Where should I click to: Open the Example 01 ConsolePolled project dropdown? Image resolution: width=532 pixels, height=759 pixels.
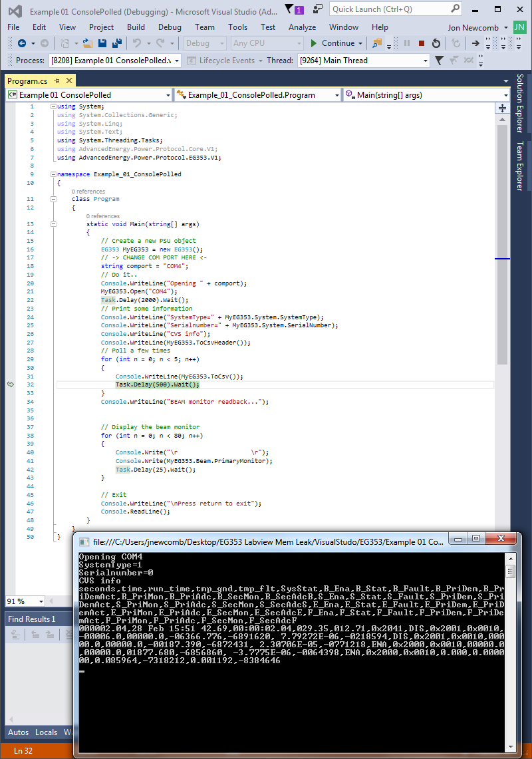[168, 95]
